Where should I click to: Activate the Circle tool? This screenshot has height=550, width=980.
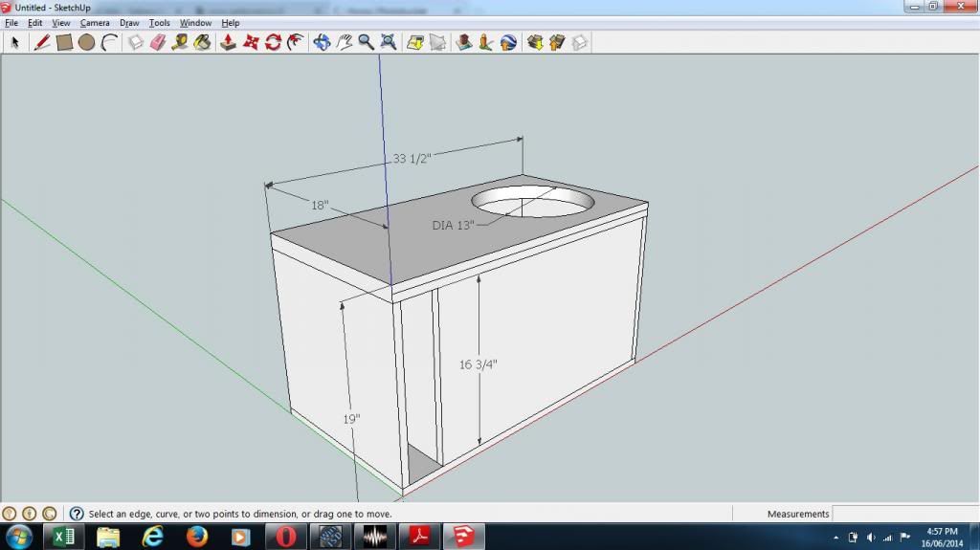(x=86, y=42)
